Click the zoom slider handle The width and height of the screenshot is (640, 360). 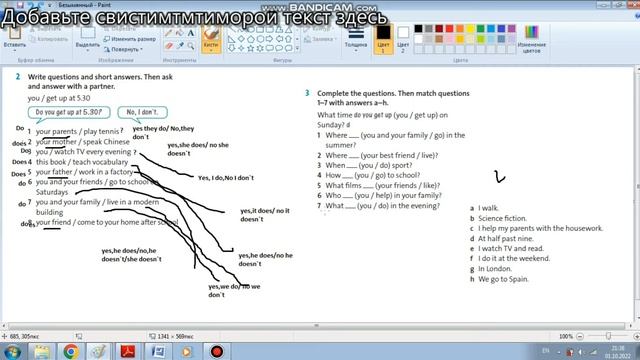coord(608,336)
